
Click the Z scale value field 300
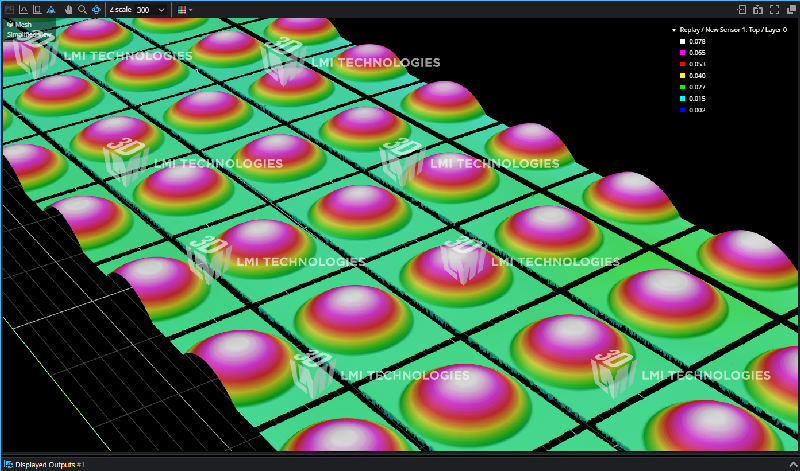145,10
